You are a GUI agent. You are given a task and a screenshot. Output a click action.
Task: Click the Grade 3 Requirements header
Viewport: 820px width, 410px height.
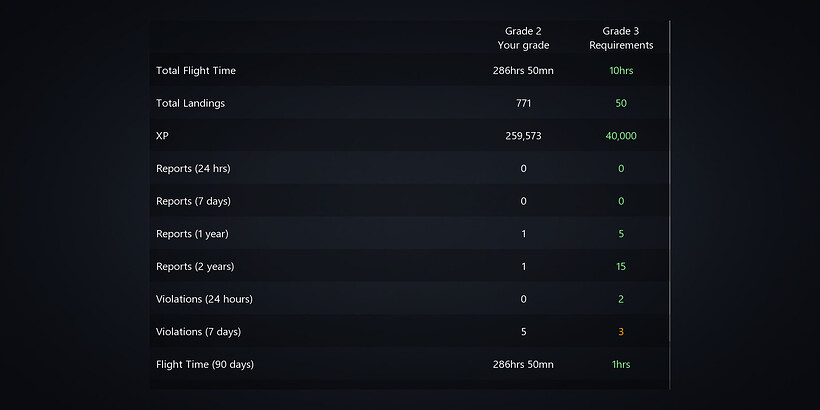[x=621, y=38]
